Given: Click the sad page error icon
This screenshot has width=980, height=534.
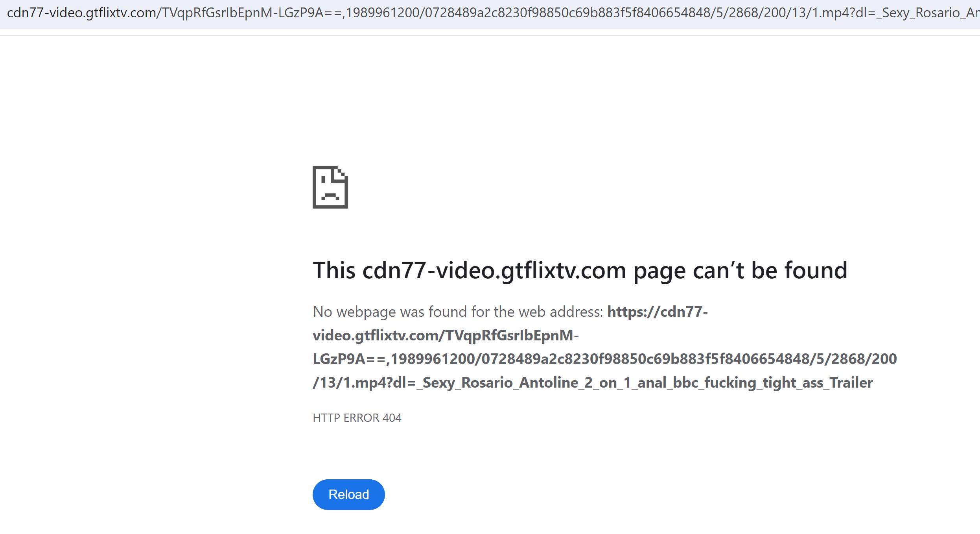Looking at the screenshot, I should (330, 187).
